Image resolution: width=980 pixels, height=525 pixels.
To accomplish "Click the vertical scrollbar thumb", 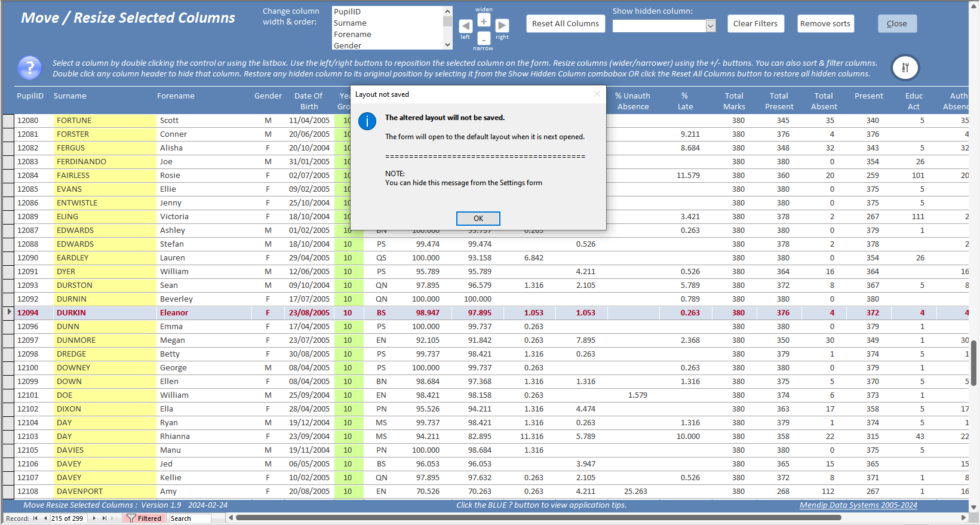I will click(x=974, y=363).
